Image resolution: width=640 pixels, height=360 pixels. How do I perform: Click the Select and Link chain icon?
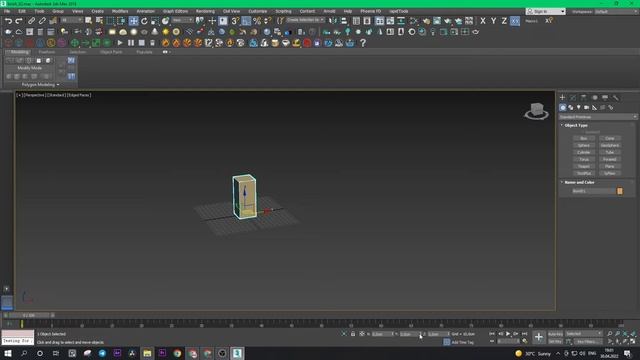pyautogui.click(x=31, y=21)
